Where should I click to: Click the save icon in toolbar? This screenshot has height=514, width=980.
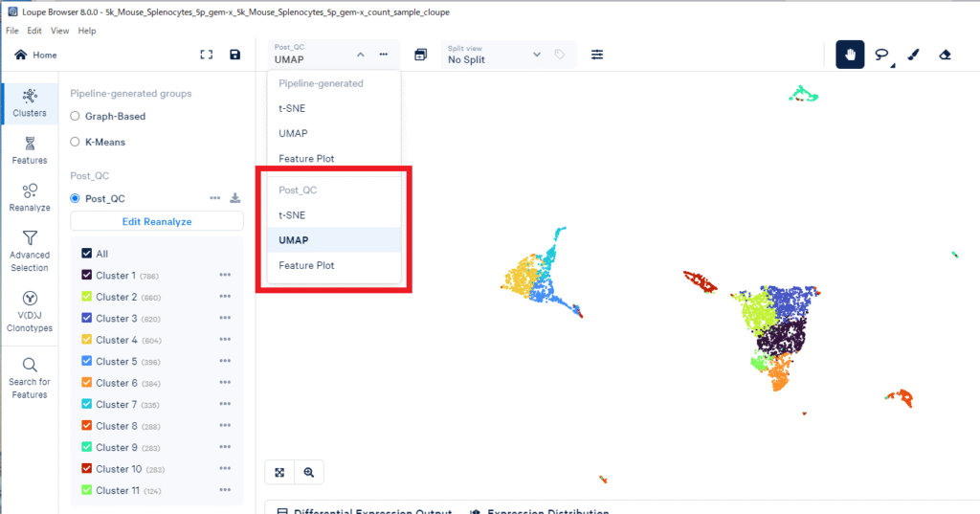click(235, 55)
